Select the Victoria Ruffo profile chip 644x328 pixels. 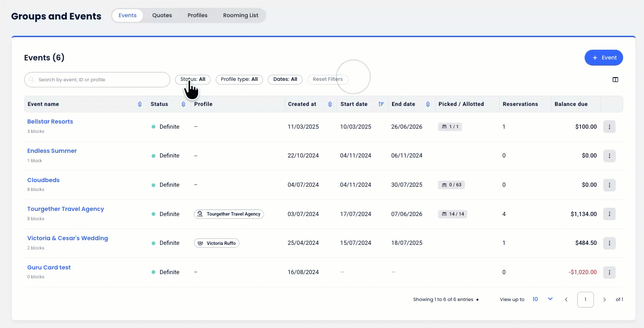(x=217, y=243)
